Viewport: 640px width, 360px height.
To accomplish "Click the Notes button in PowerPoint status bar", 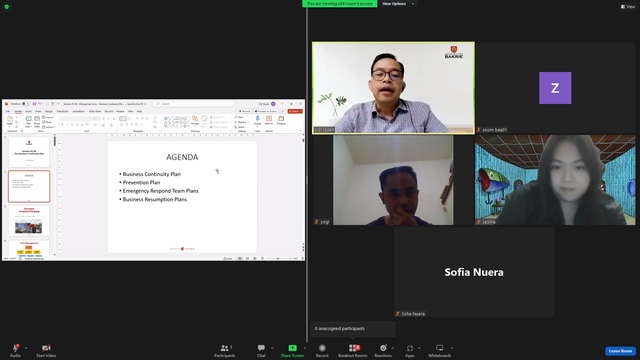I will click(x=229, y=258).
